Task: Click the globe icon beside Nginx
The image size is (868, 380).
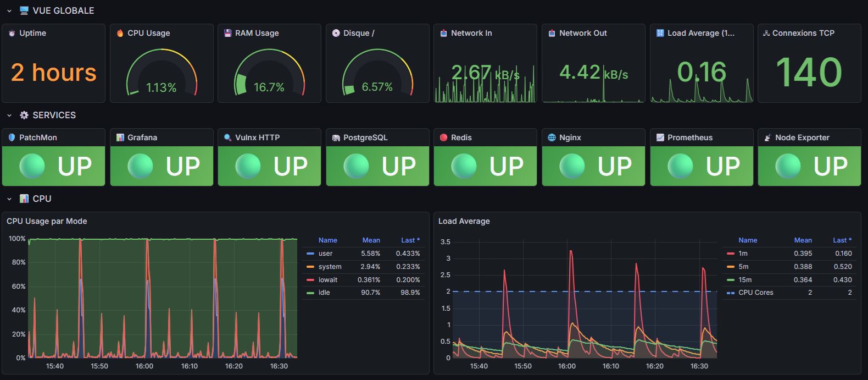Action: pos(552,137)
